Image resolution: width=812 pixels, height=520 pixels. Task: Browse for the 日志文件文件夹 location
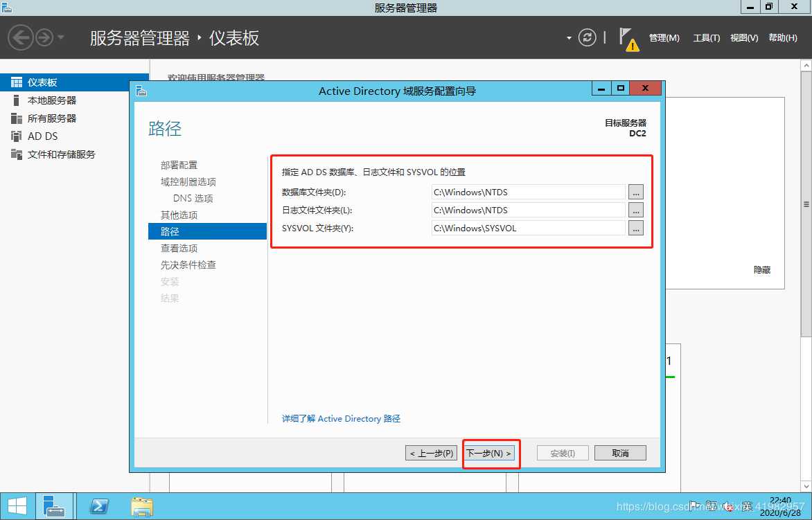[x=636, y=210]
